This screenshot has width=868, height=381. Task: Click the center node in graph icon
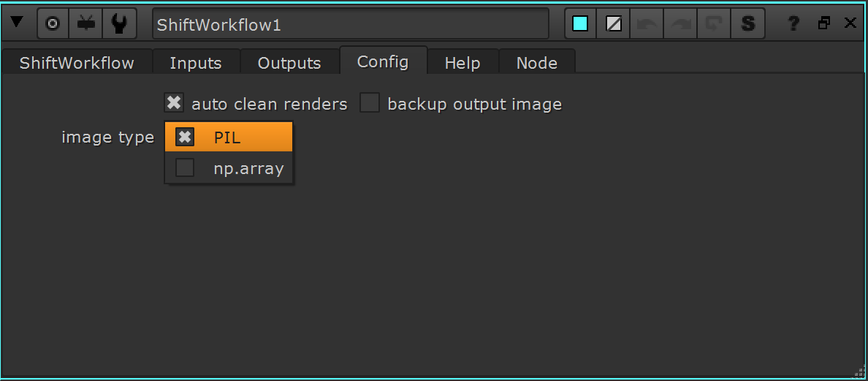click(53, 23)
